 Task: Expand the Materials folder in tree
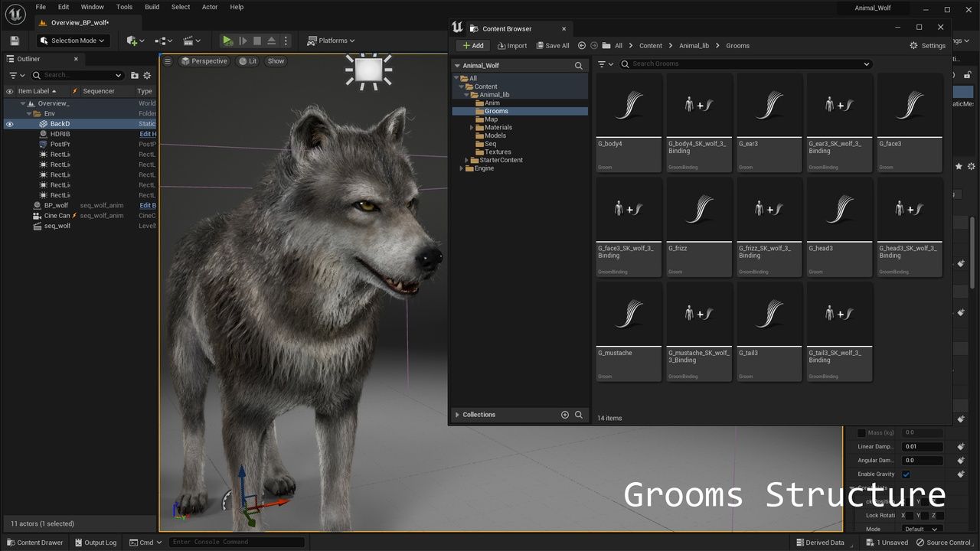(472, 128)
